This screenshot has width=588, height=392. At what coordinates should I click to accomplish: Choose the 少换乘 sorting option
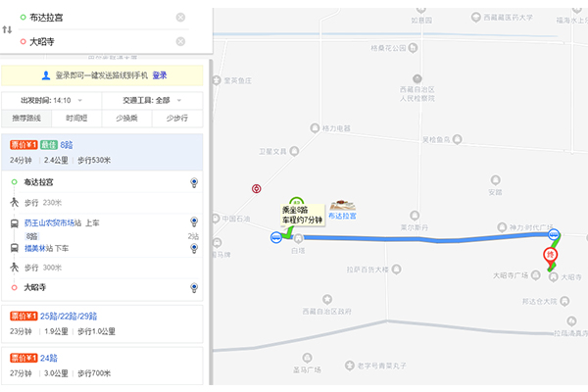tap(126, 119)
